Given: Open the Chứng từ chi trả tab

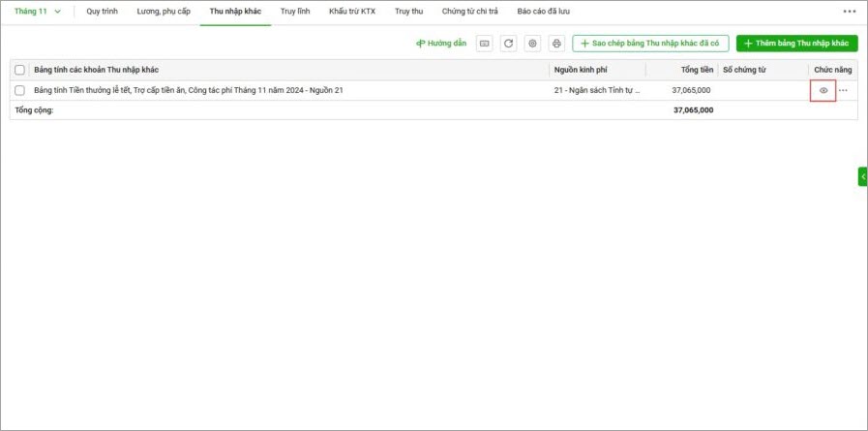Looking at the screenshot, I should pos(469,12).
